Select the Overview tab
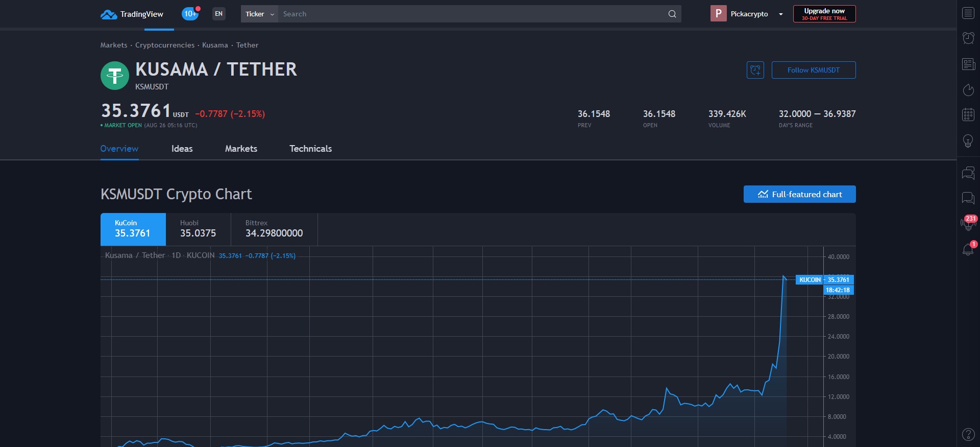Image resolution: width=980 pixels, height=447 pixels. click(119, 149)
